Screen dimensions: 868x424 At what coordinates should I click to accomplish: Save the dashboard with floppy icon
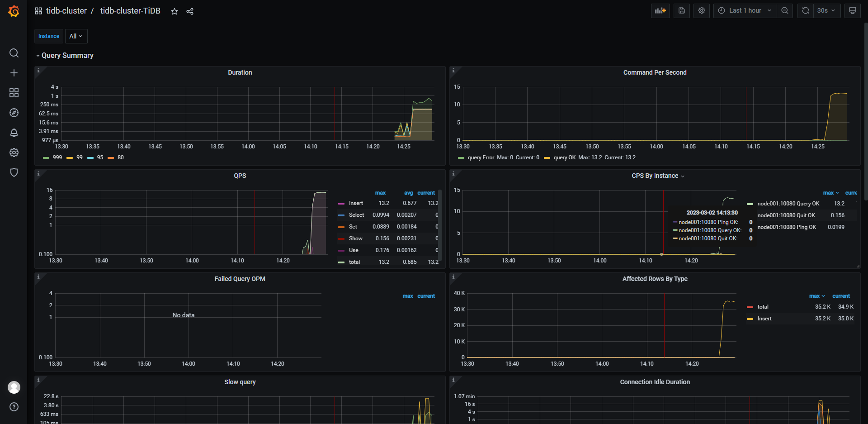682,10
